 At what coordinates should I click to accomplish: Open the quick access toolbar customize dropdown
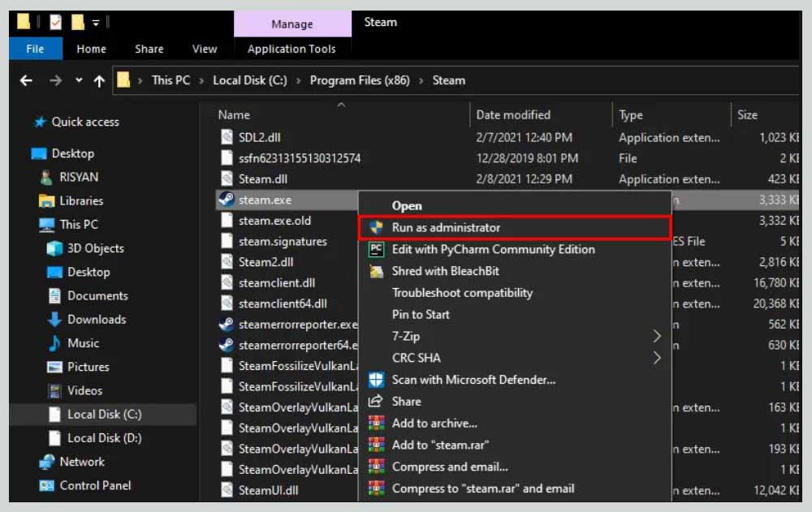pyautogui.click(x=95, y=20)
